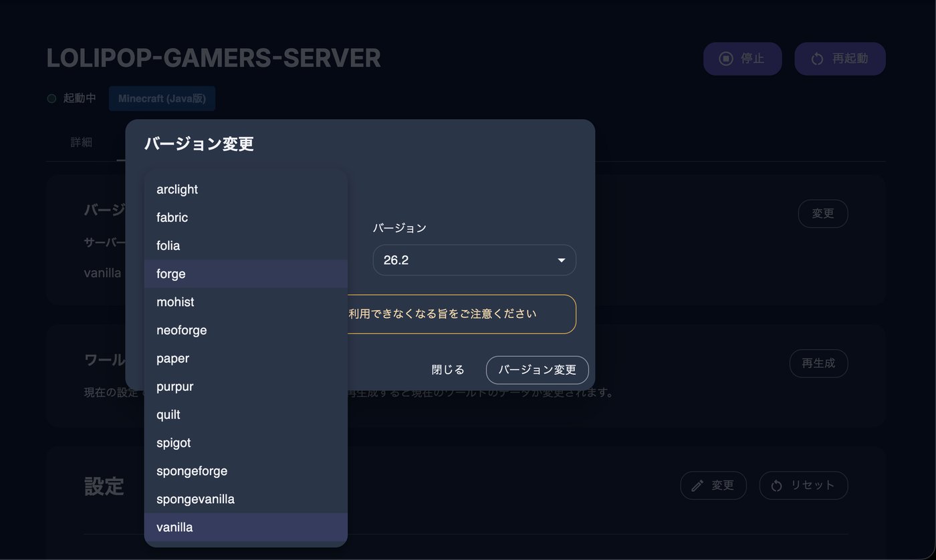
Task: Pick vanilla from the dropdown list
Action: point(245,527)
